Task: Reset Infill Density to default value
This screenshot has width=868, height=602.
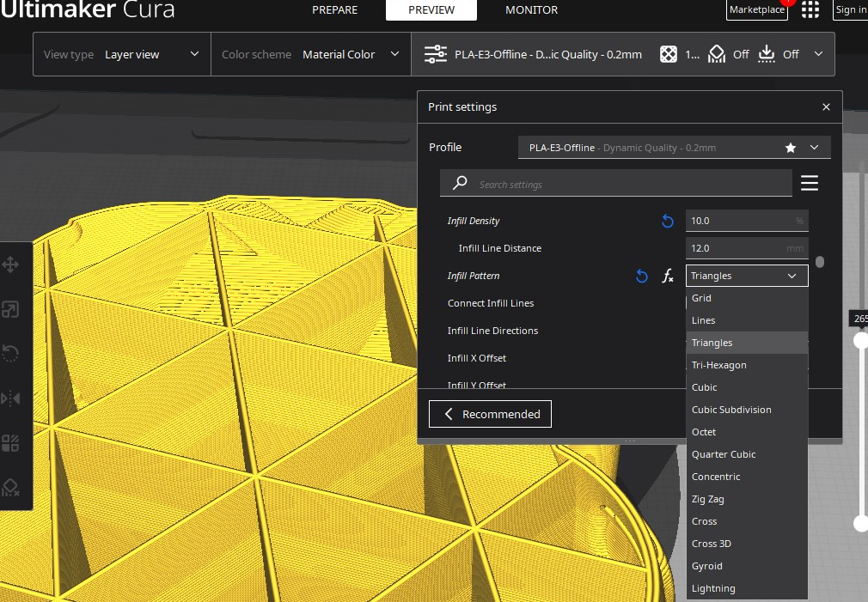Action: coord(667,222)
